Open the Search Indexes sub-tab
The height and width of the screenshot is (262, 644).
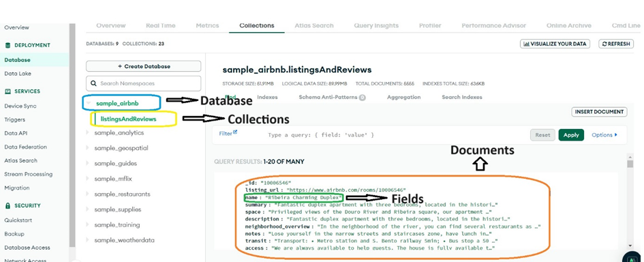462,98
